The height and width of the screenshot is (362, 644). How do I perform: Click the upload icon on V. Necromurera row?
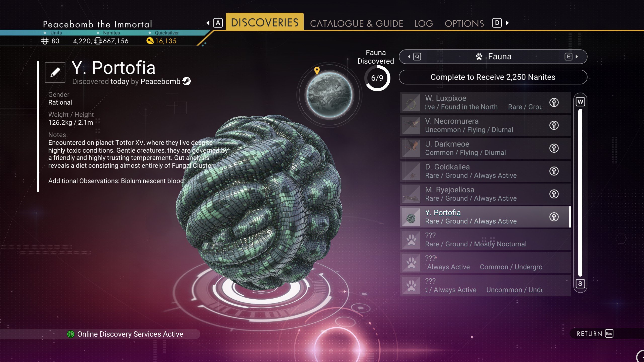pyautogui.click(x=554, y=125)
